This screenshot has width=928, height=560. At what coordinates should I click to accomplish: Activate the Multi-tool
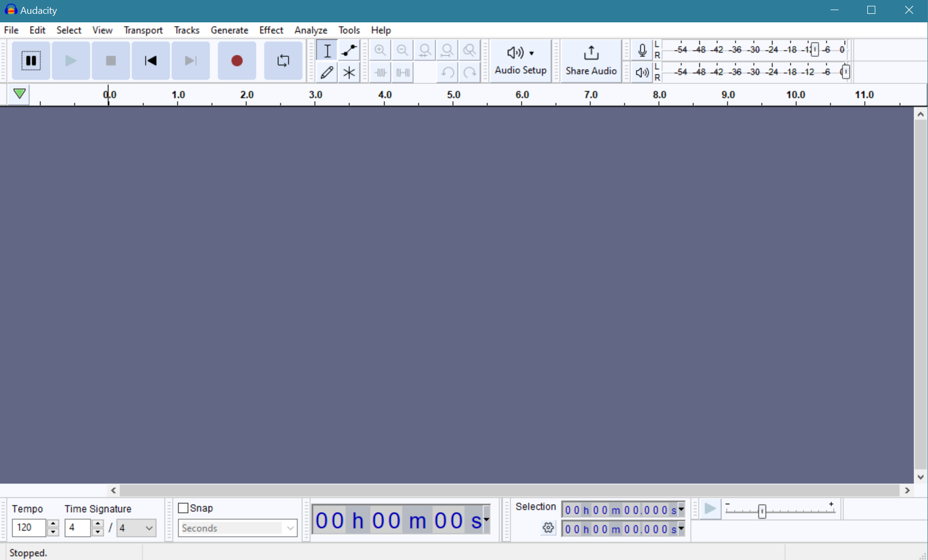click(x=349, y=72)
